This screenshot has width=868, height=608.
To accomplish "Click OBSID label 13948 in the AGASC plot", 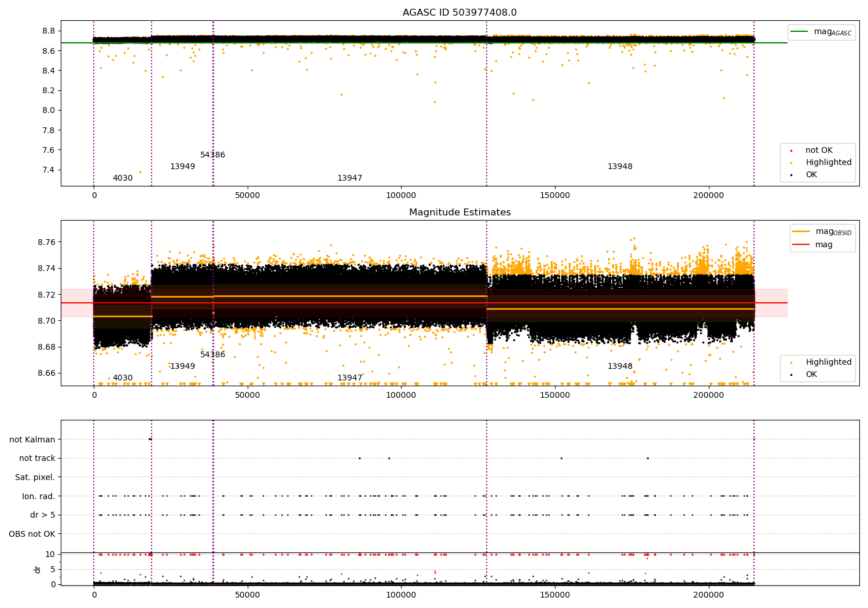I will [x=620, y=167].
